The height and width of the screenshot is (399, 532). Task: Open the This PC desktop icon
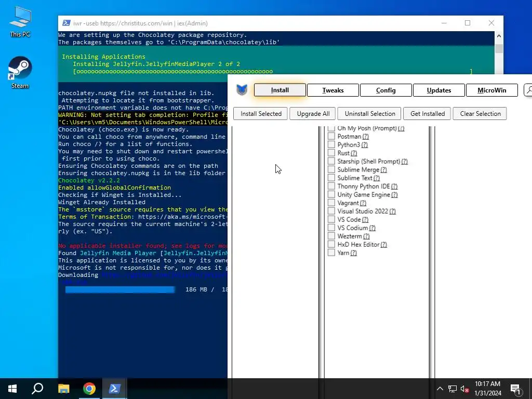coord(20,21)
